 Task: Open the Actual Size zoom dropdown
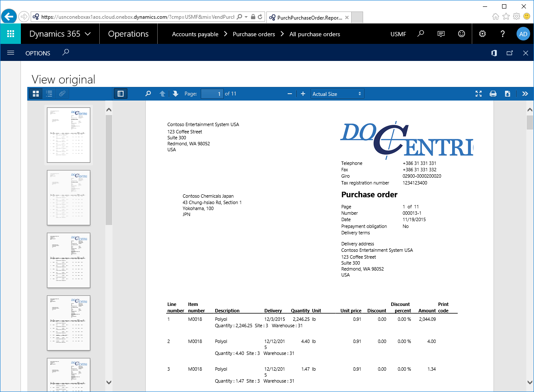pos(337,94)
